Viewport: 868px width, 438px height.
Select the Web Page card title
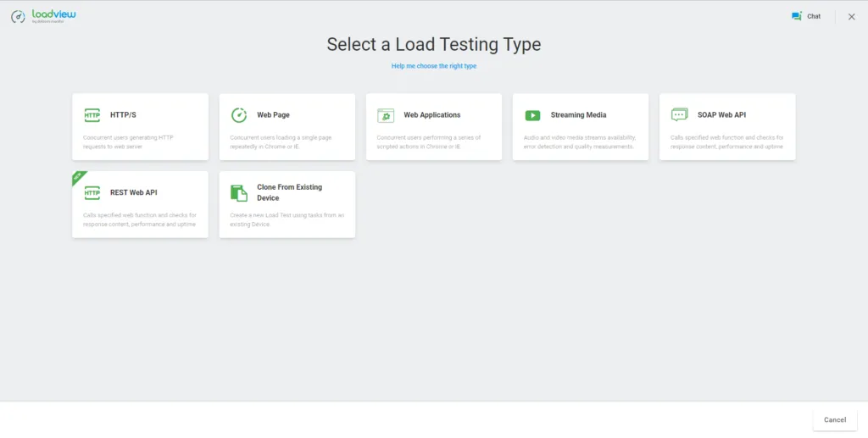[273, 115]
